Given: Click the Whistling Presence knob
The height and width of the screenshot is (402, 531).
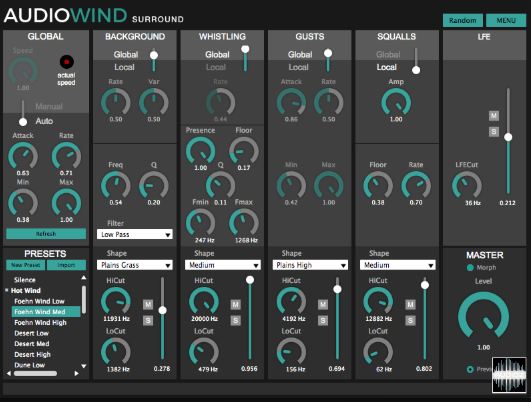Looking at the screenshot, I should pyautogui.click(x=200, y=151).
